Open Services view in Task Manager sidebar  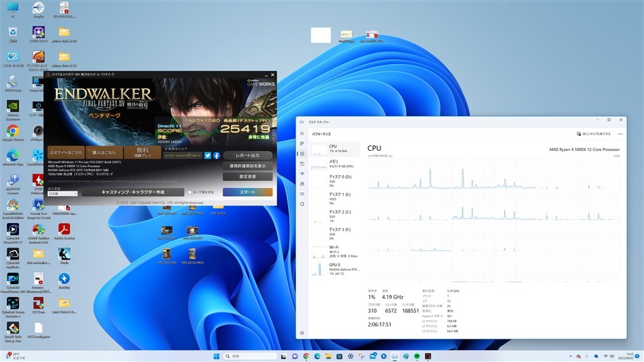303,204
